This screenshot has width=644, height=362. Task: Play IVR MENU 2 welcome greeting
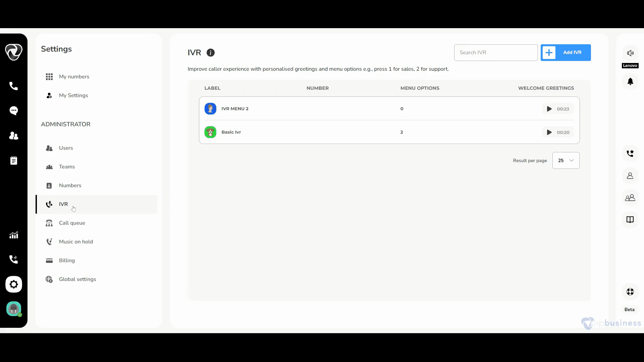(x=549, y=109)
